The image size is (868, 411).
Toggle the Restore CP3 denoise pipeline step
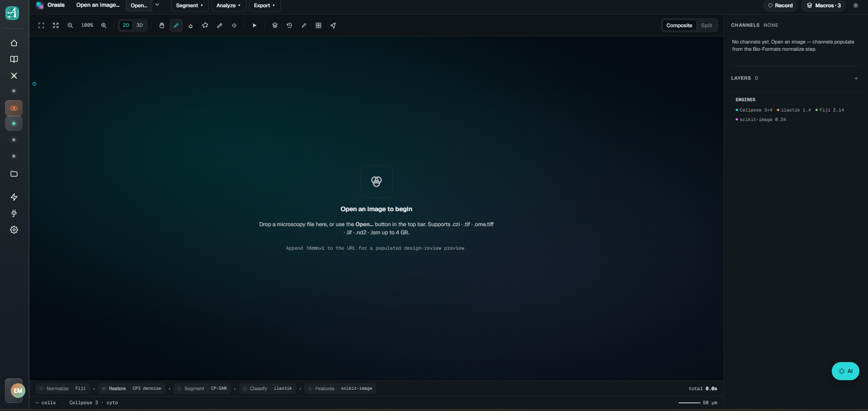pyautogui.click(x=132, y=388)
